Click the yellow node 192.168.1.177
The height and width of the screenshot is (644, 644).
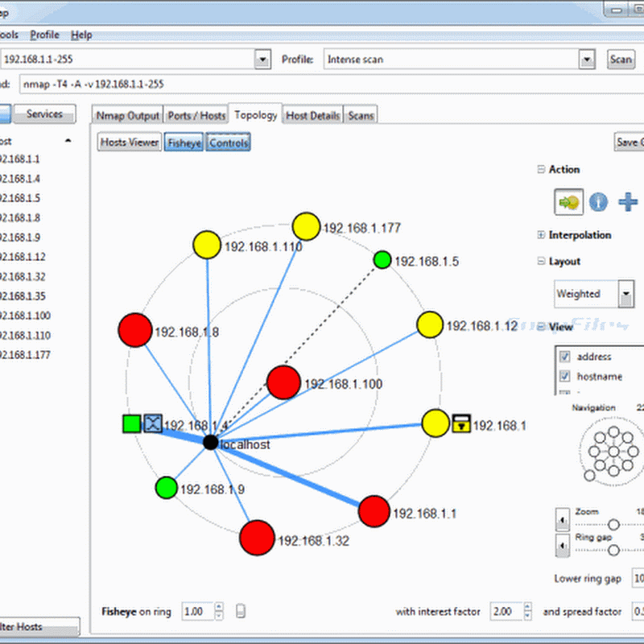point(306,226)
